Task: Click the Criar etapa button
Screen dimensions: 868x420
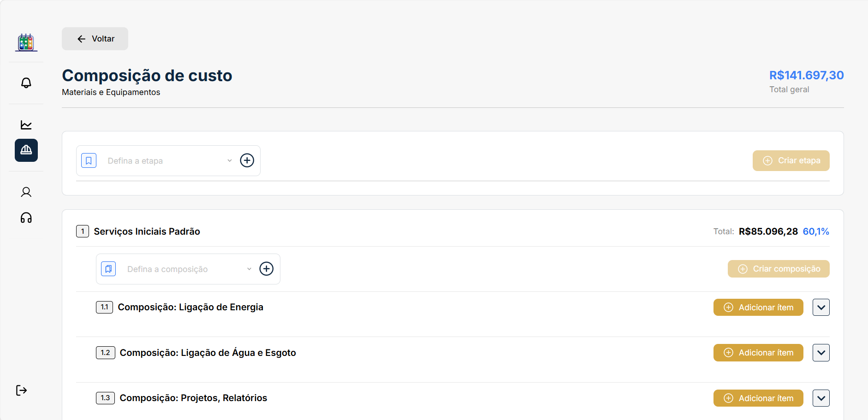Action: pos(791,160)
